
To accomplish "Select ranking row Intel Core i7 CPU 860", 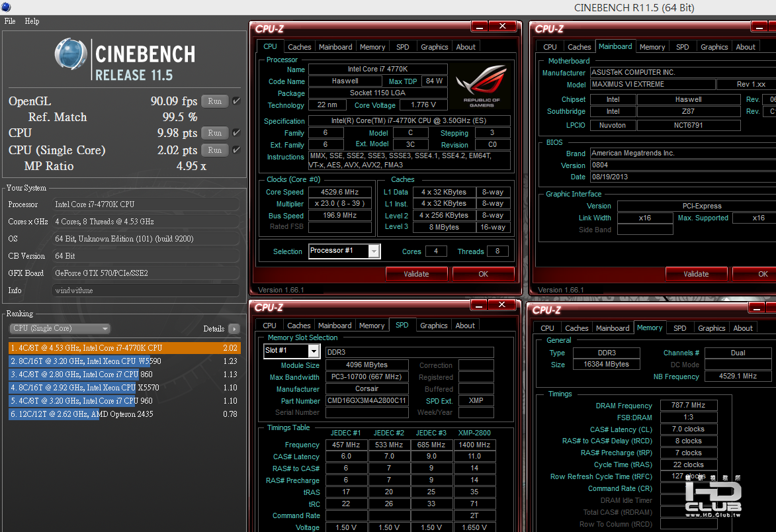I will [125, 375].
